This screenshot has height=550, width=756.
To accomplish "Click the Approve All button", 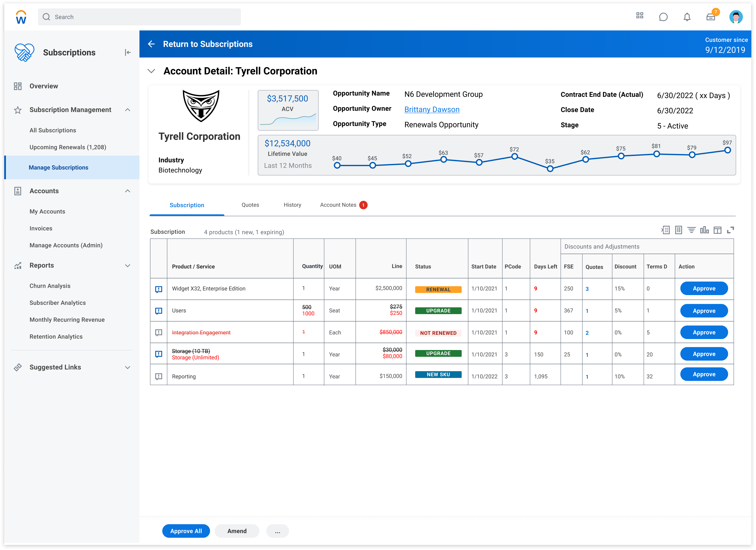I will coord(186,531).
